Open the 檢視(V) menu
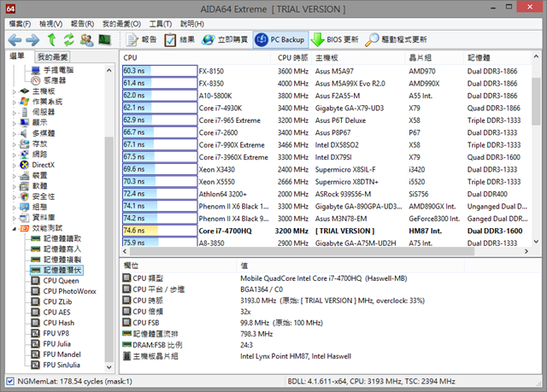 pyautogui.click(x=51, y=24)
